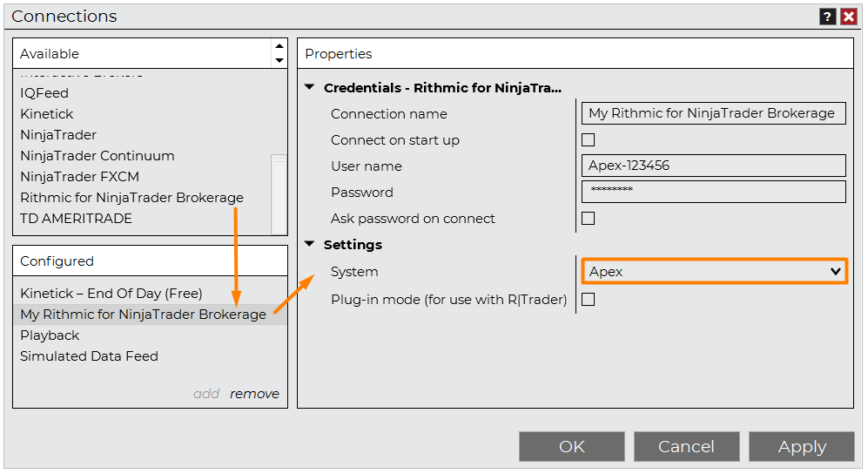Click the Password field
Viewport: 868px width, 474px height.
(714, 192)
